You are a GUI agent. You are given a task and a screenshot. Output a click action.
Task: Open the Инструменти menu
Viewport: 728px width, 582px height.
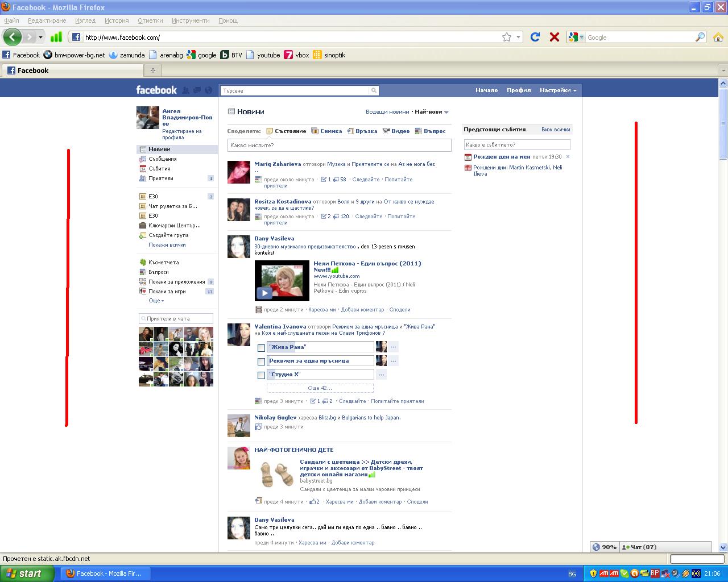coord(191,20)
